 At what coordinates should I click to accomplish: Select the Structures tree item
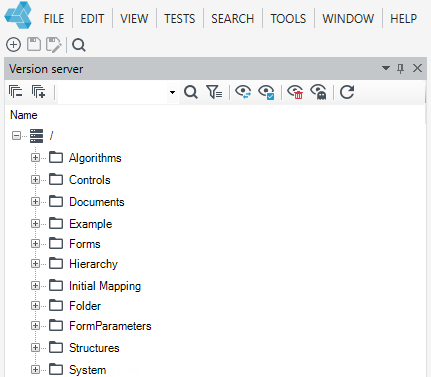click(94, 348)
